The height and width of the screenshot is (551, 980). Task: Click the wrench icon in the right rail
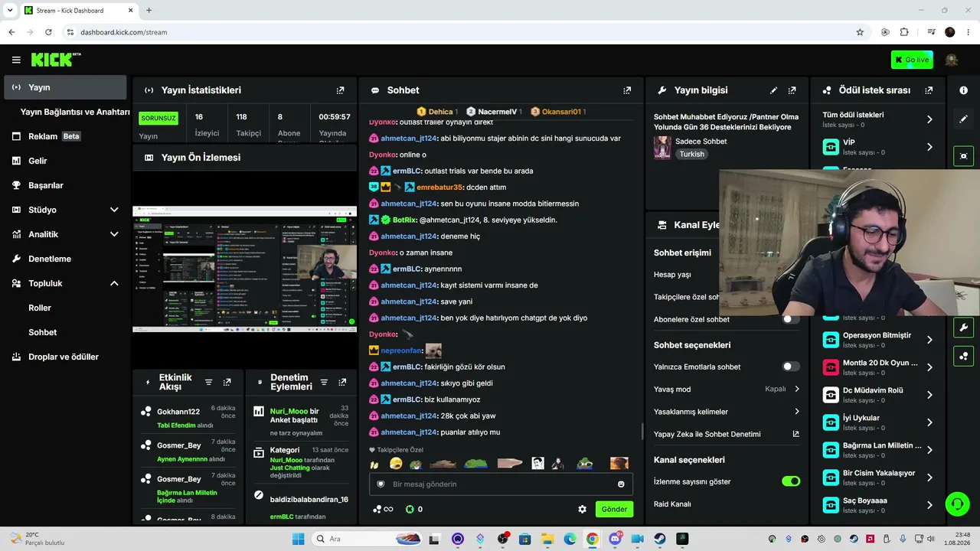[964, 328]
